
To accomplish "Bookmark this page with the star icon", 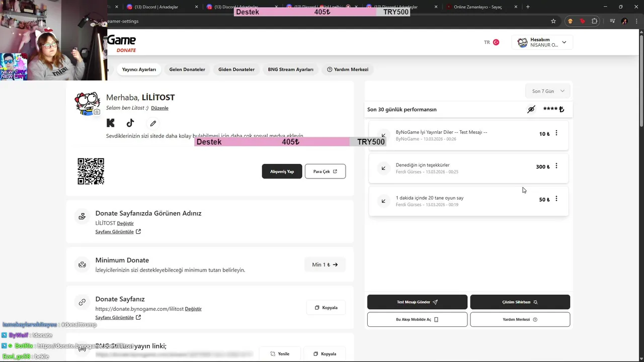I will pyautogui.click(x=553, y=21).
